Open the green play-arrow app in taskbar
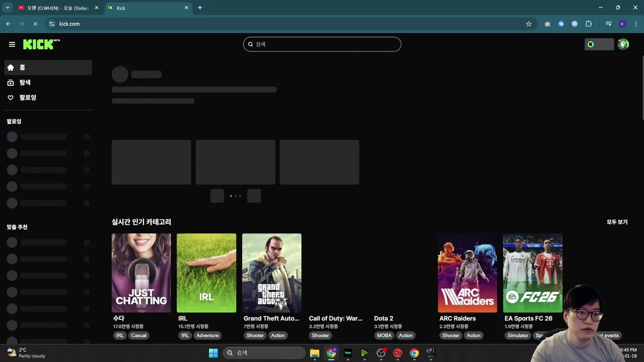 pos(364,353)
